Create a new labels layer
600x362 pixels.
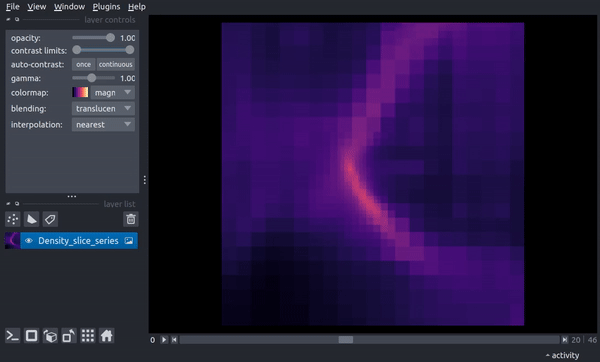50,219
